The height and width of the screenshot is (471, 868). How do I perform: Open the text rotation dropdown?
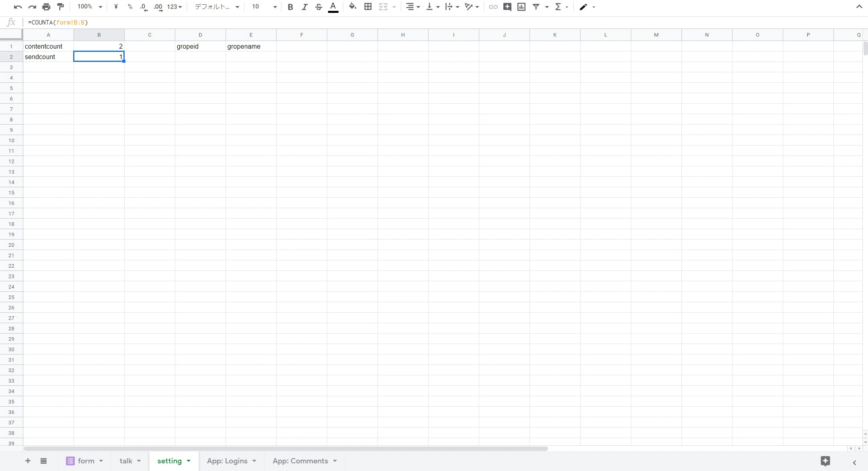tap(472, 7)
